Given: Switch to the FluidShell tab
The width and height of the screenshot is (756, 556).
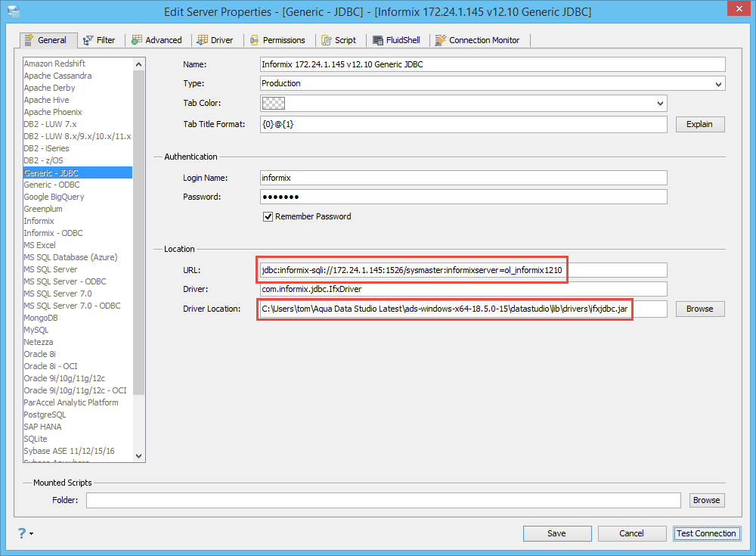Looking at the screenshot, I should coord(396,40).
